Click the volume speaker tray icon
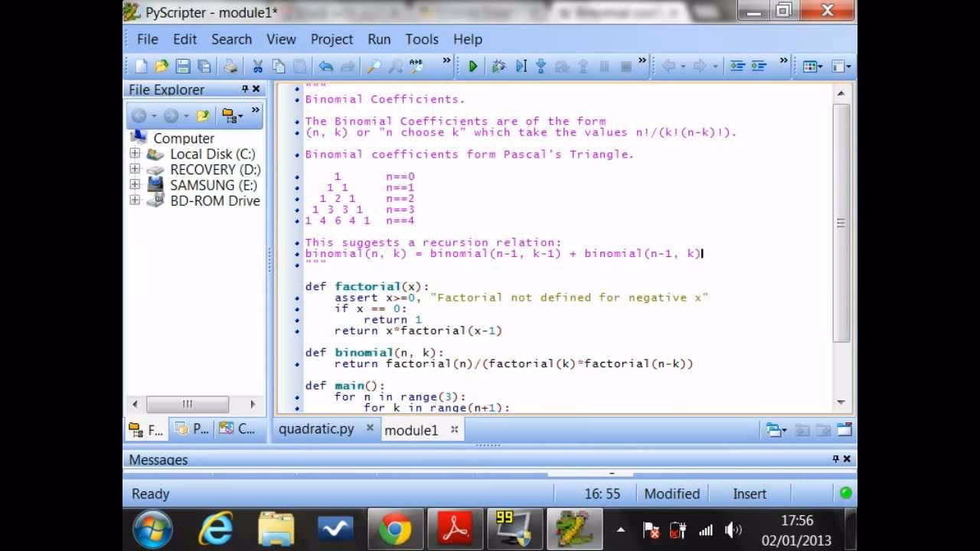 [x=733, y=530]
